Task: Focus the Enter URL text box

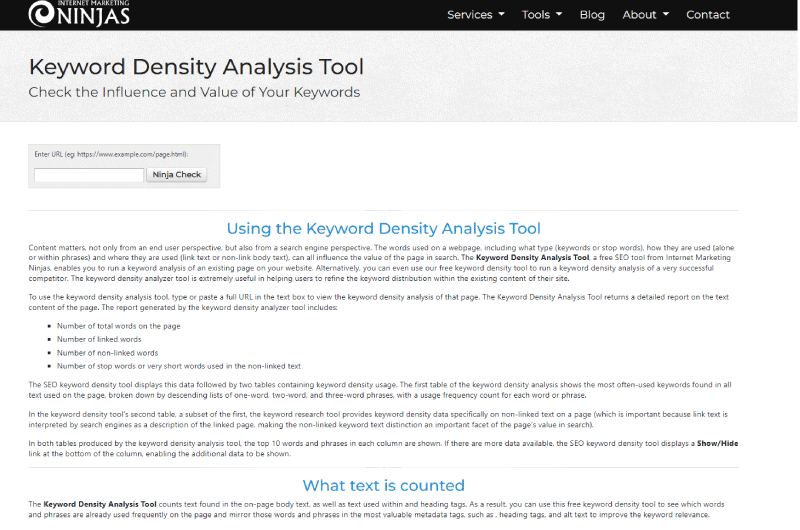Action: tap(89, 175)
